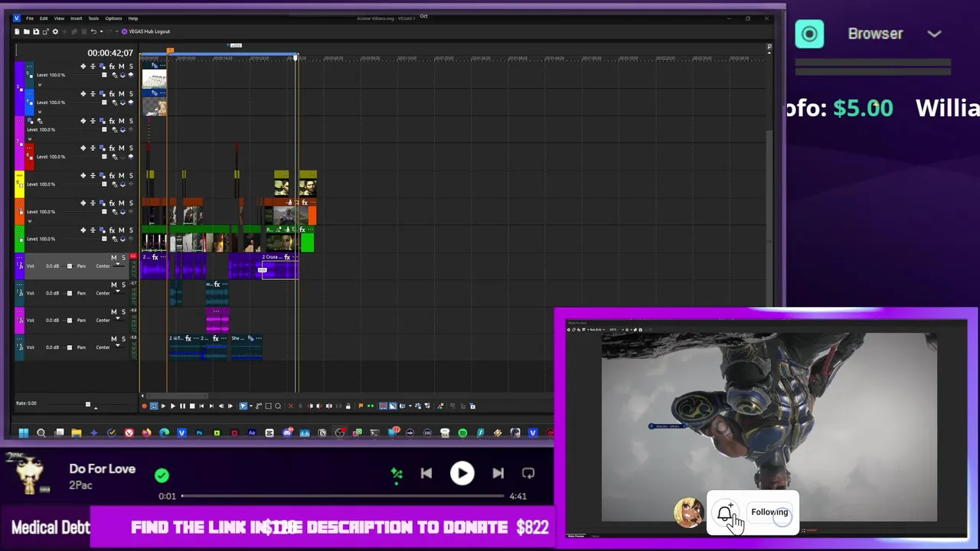Screen dimensions: 980x551
Task: Click the notification bell icon
Action: pyautogui.click(x=725, y=513)
